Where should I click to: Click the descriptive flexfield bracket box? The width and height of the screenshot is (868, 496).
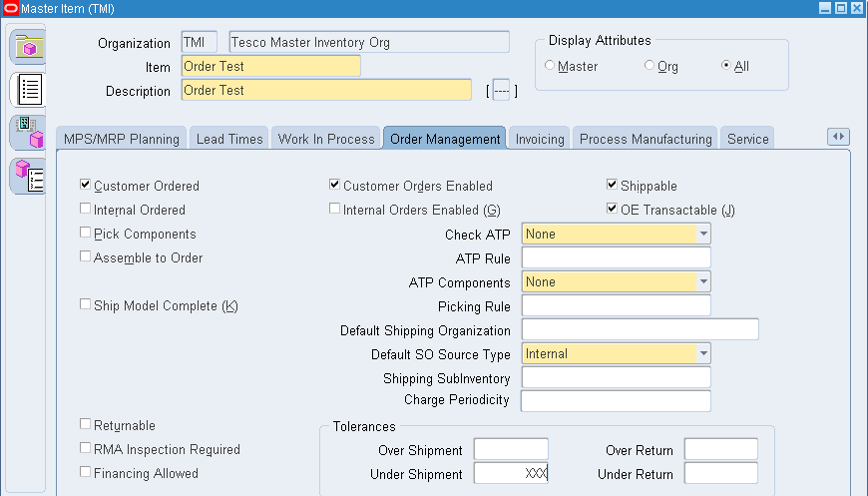point(502,90)
